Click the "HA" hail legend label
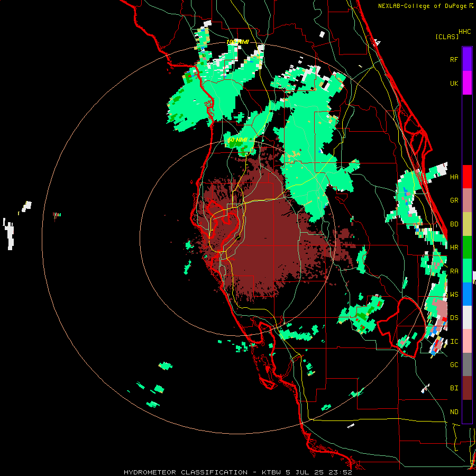The width and height of the screenshot is (476, 476). tap(454, 177)
